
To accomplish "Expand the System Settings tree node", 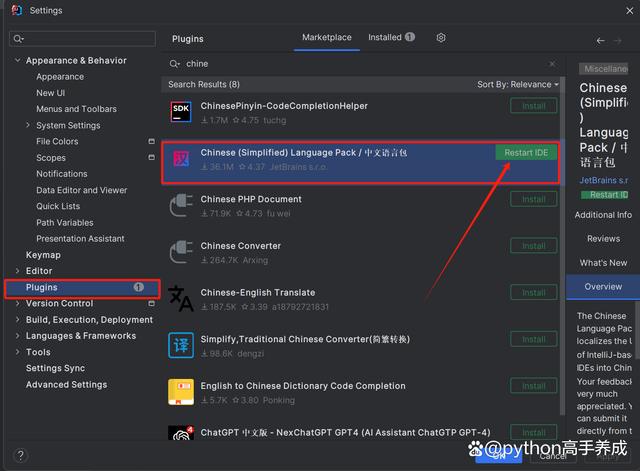I will pos(28,126).
